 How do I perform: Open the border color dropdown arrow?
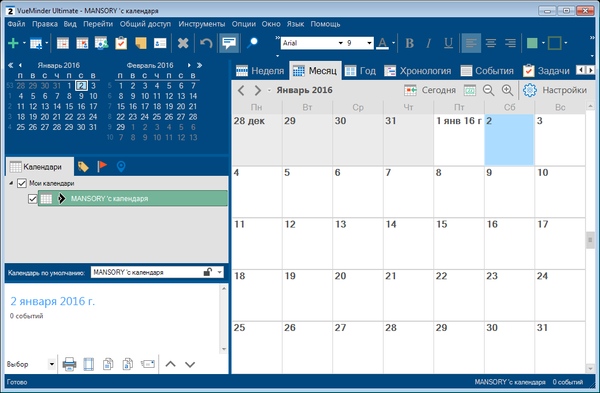pyautogui.click(x=566, y=43)
